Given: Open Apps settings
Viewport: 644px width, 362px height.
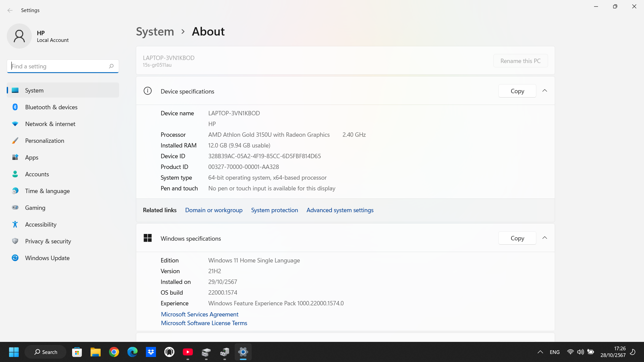Looking at the screenshot, I should point(63,157).
